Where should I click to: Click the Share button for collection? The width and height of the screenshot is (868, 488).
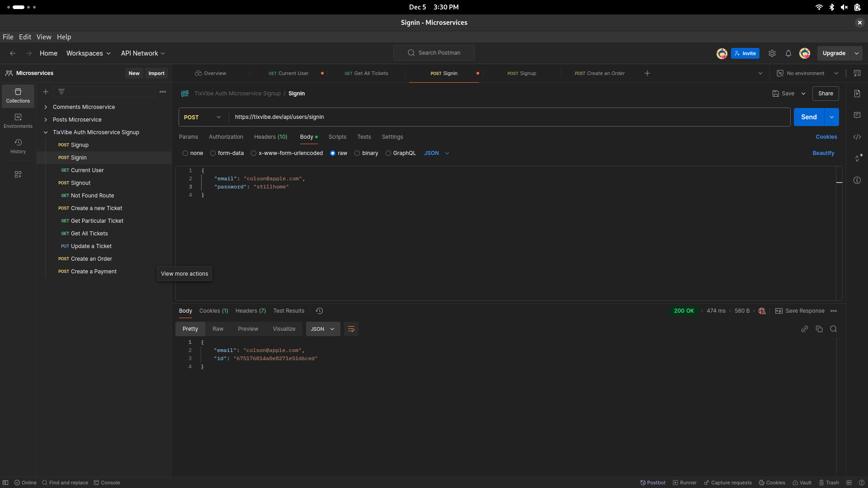coord(826,93)
